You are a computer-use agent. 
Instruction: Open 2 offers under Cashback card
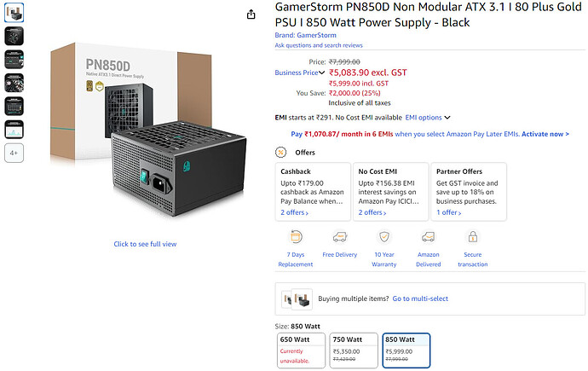(x=293, y=212)
